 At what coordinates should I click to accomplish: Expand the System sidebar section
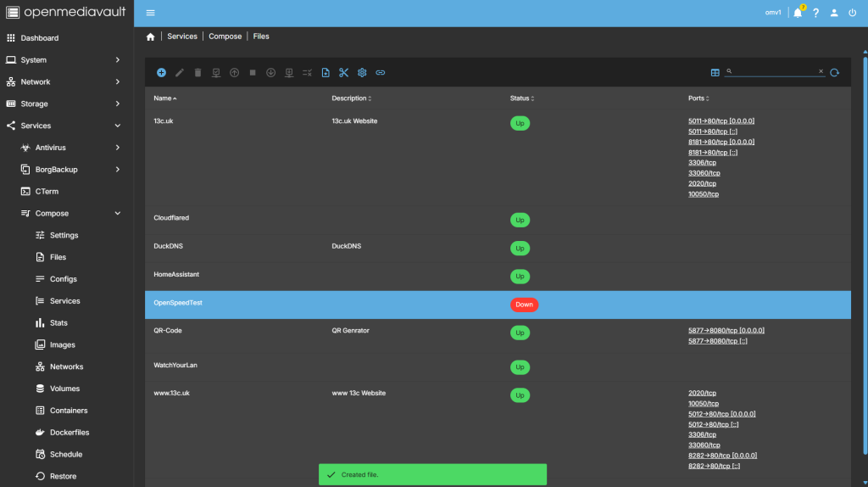coord(66,60)
